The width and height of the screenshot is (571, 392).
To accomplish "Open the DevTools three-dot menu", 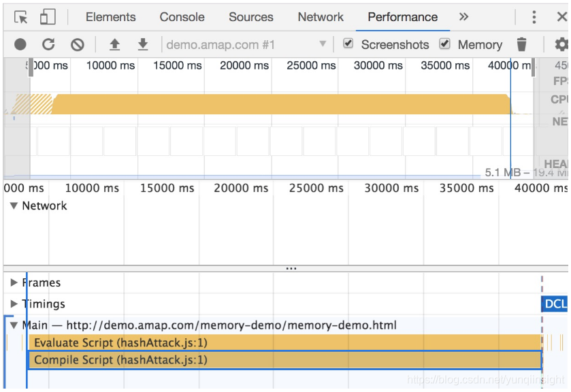I will pyautogui.click(x=534, y=17).
